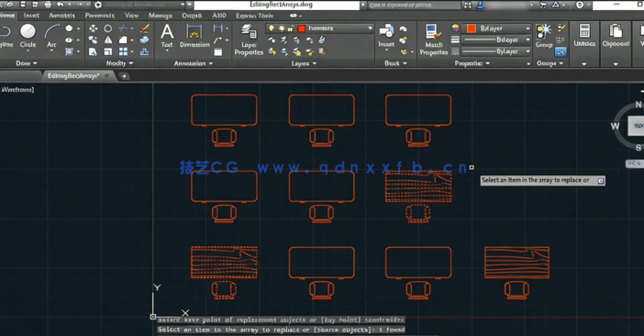Open the Help icon in title bar

tap(580, 5)
